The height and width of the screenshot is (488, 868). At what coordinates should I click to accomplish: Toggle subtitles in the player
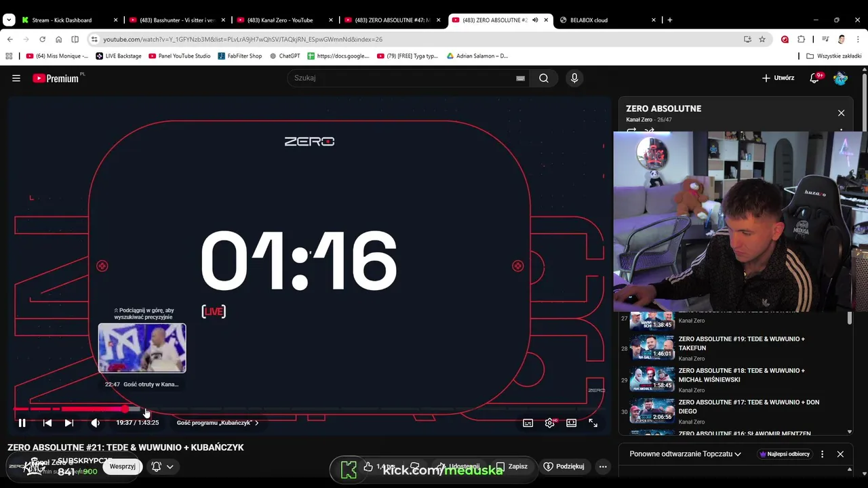click(x=528, y=423)
